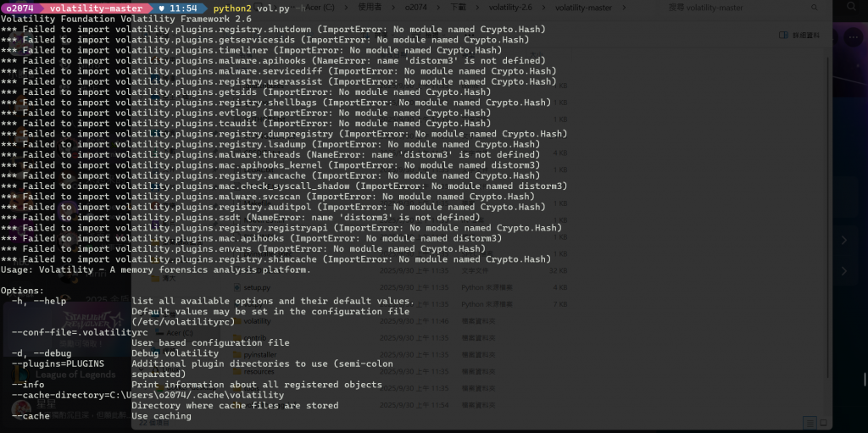Viewport: 868px width, 433px height.
Task: Click the pyinstaller folder icon in Explorer
Action: point(237,354)
